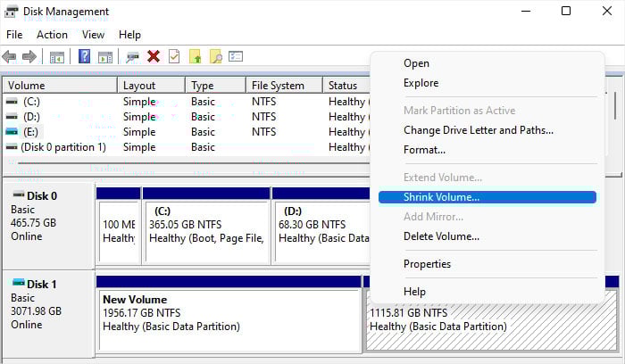Click Basic type in the (D:) row
Viewport: 625px width, 364px height.
(203, 117)
